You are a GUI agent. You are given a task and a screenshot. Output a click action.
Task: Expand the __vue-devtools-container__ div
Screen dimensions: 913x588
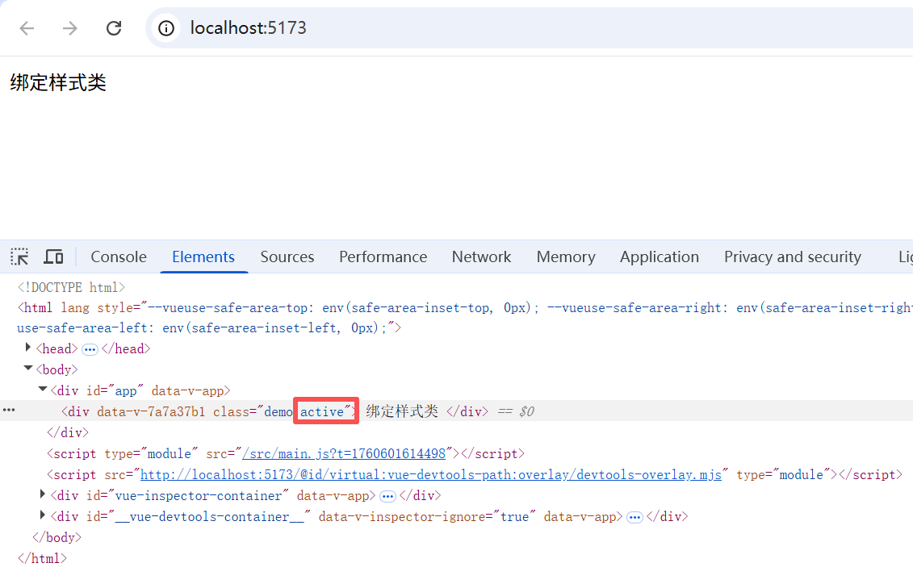[x=43, y=515]
